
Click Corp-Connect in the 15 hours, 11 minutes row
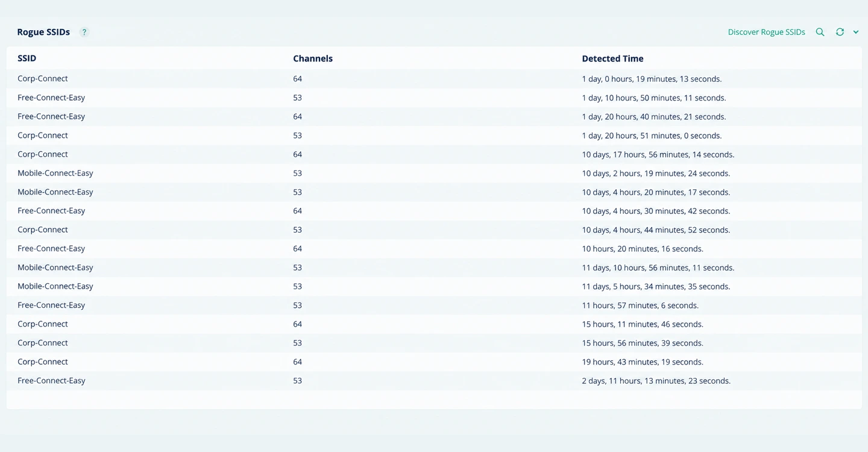click(x=43, y=324)
